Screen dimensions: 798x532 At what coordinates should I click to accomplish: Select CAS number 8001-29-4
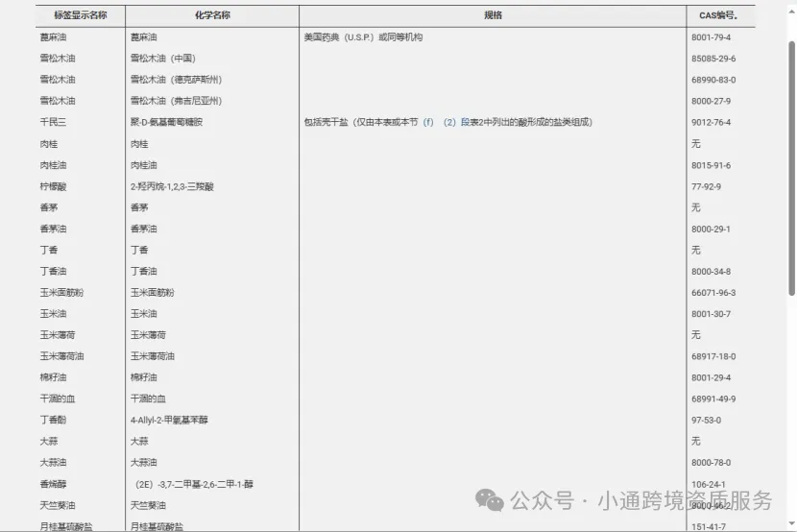[711, 377]
